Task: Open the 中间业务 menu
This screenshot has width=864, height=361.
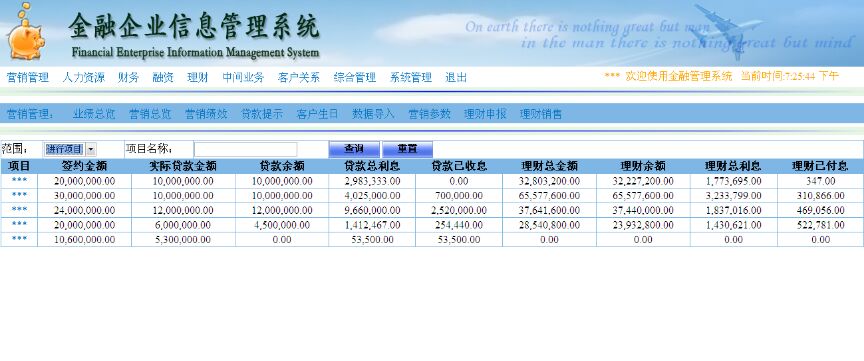Action: click(243, 78)
